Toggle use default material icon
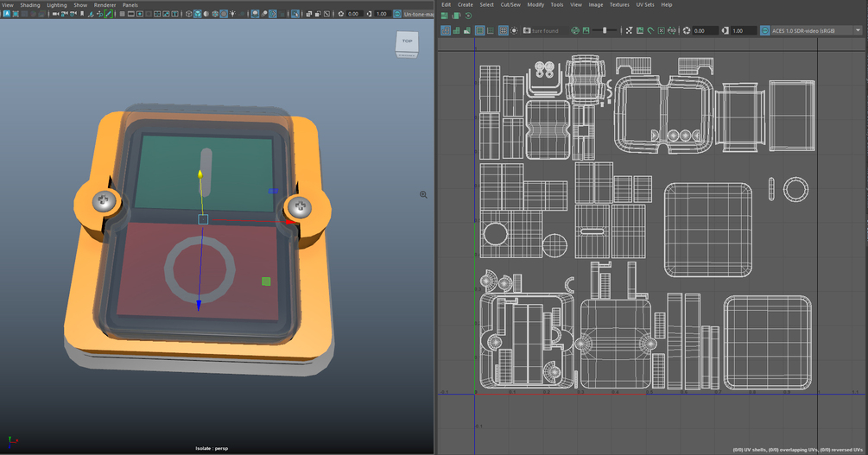The image size is (868, 455). click(206, 14)
